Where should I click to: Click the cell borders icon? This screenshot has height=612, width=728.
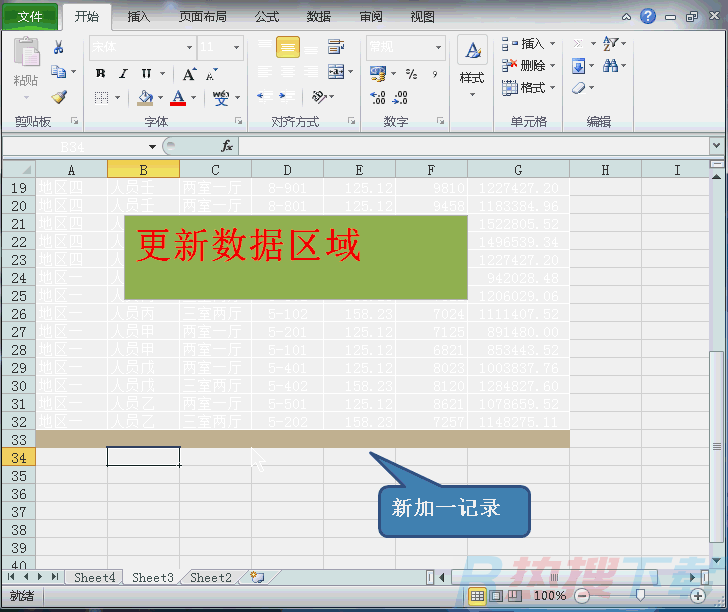tap(101, 98)
